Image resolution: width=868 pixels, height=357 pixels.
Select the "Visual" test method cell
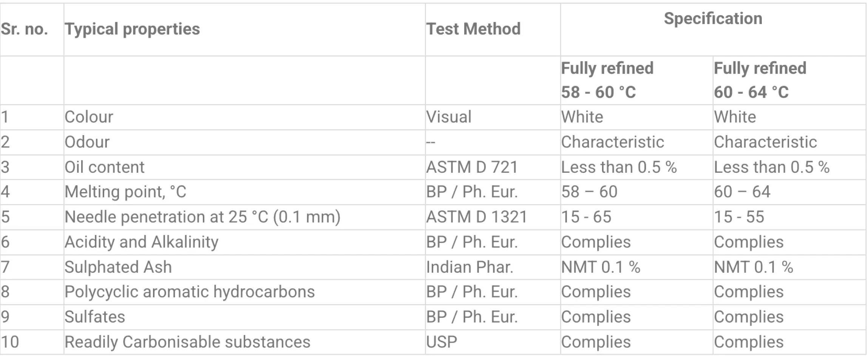[x=449, y=117]
